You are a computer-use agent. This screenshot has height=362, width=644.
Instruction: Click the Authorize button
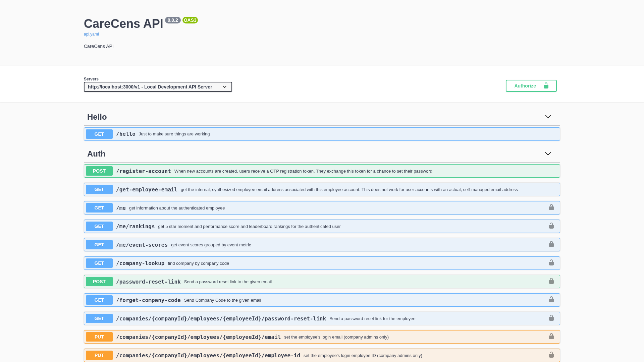pyautogui.click(x=531, y=86)
